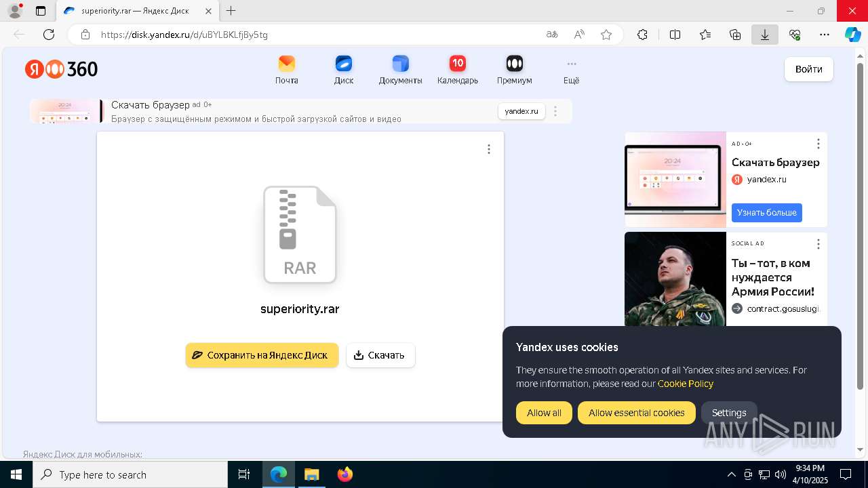Screen dimensions: 868x488
Task: Open cookie Settings
Action: tap(729, 413)
